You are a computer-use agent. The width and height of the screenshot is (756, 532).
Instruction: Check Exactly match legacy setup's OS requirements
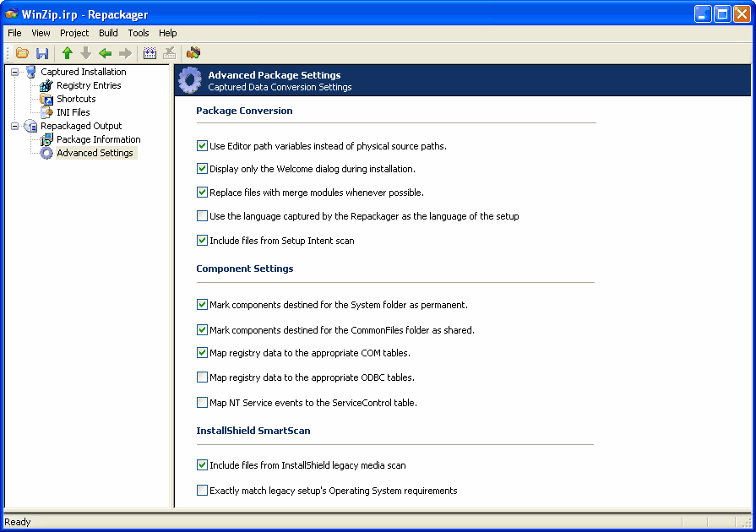(x=202, y=491)
